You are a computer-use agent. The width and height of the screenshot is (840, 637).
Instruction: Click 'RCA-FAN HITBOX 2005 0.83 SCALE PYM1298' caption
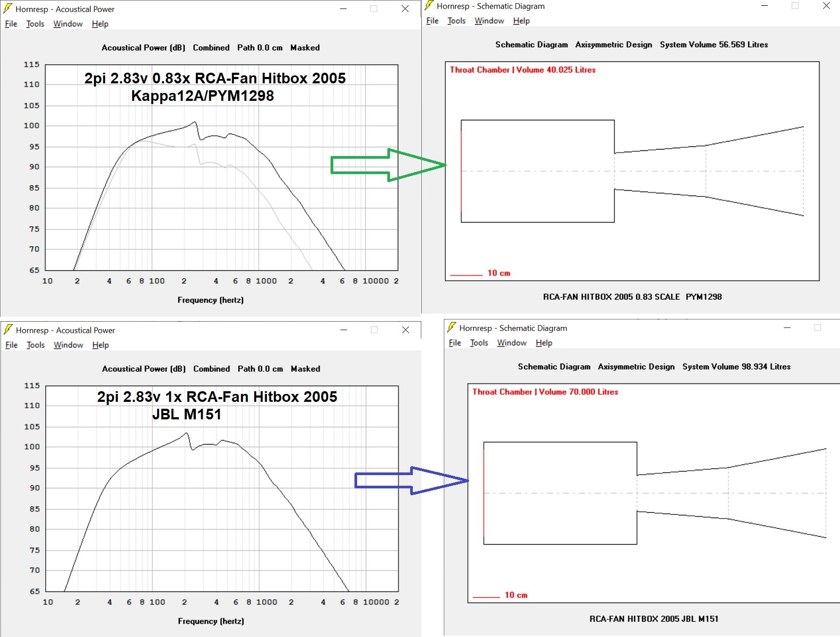coord(632,297)
